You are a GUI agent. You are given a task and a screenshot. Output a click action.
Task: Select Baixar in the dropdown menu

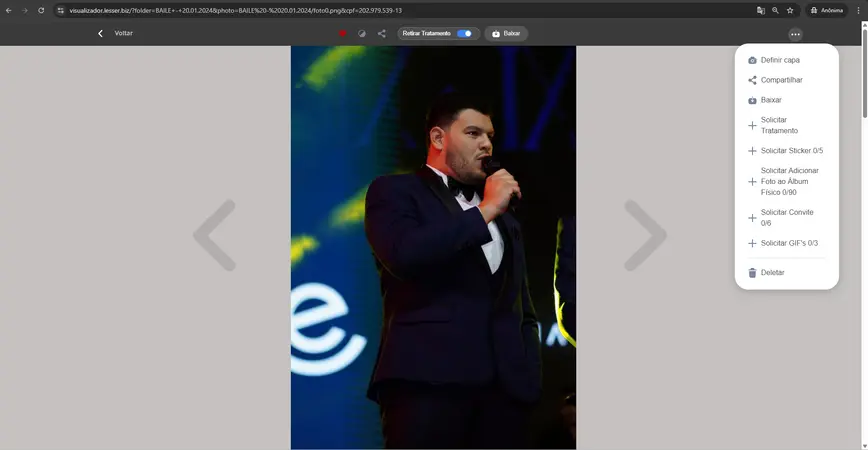[771, 100]
